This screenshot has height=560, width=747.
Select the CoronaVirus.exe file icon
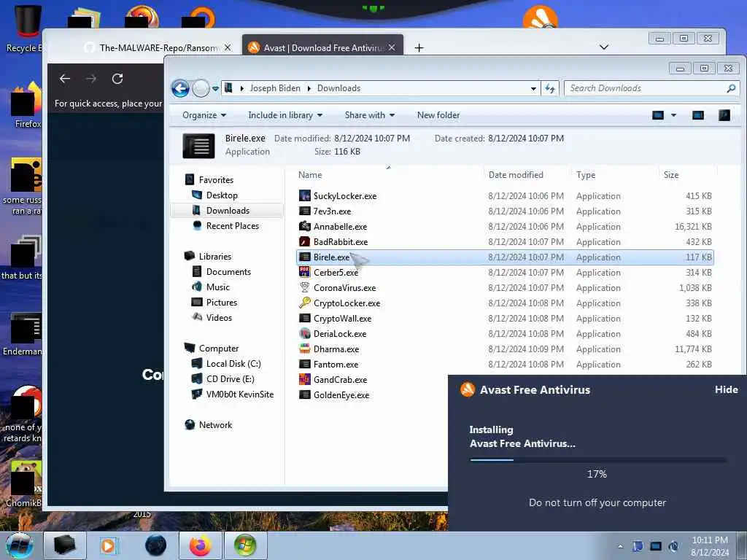click(304, 287)
